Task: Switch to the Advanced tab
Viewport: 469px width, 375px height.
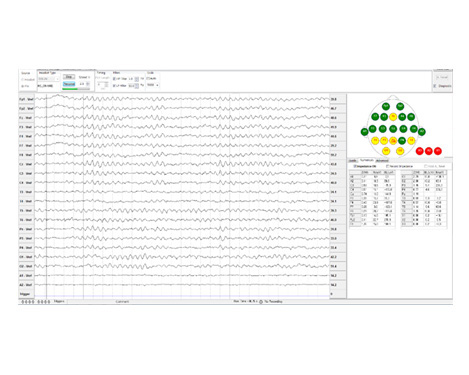Action: 382,161
